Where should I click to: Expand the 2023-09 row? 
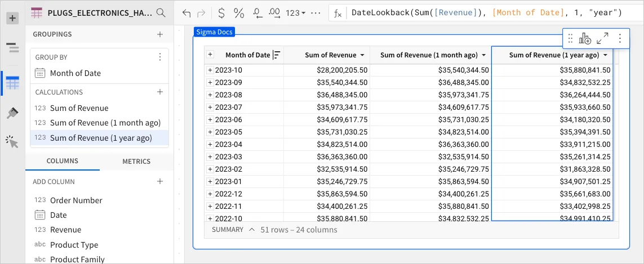(210, 83)
